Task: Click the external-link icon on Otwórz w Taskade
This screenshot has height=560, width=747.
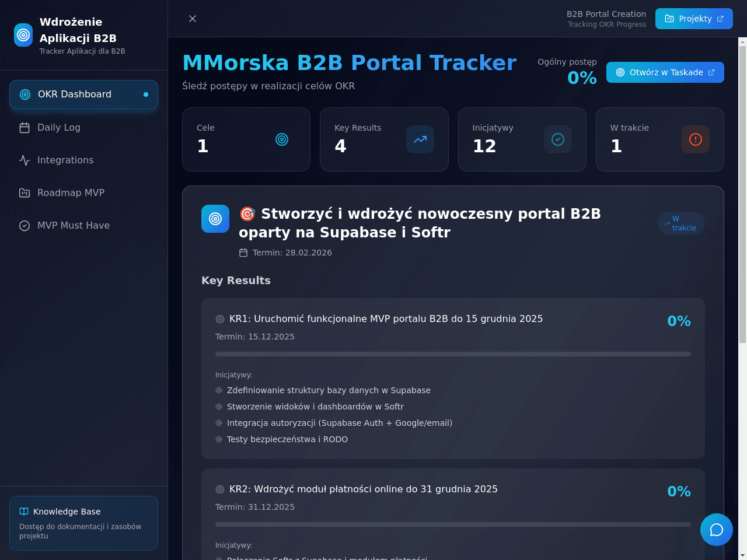Action: click(x=711, y=72)
